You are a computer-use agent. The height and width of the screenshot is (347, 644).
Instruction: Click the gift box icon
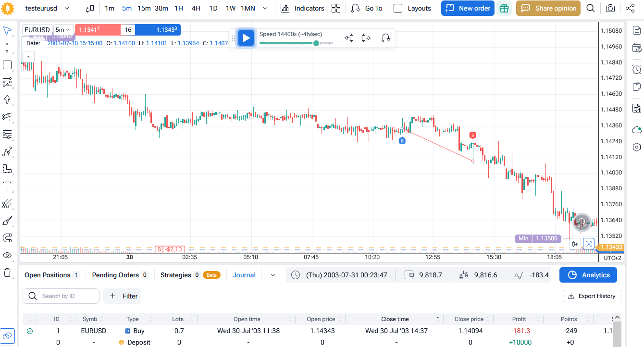[504, 8]
